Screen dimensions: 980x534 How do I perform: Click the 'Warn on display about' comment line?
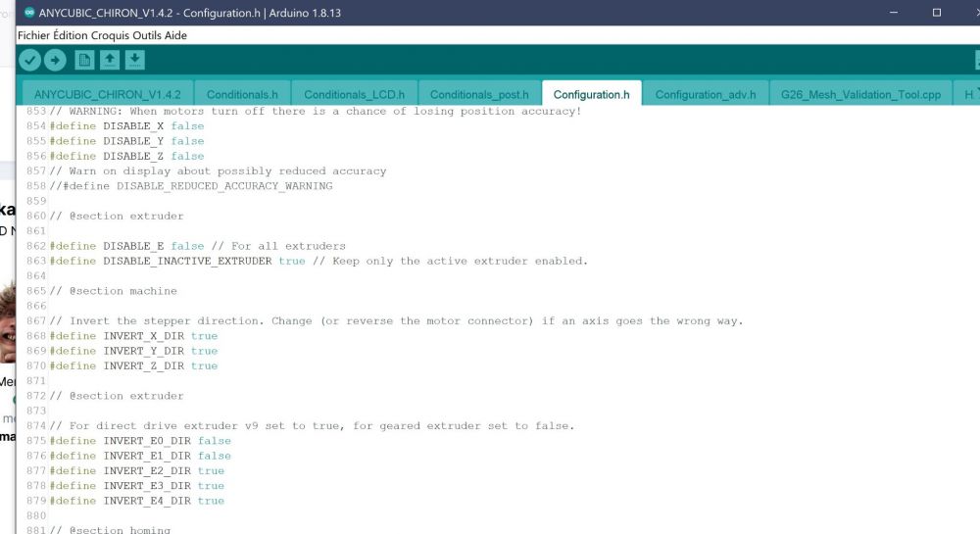[x=219, y=171]
